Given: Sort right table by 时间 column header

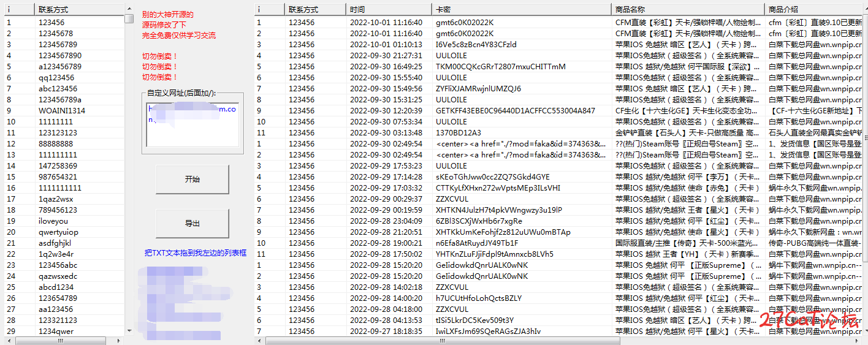Looking at the screenshot, I should point(389,10).
